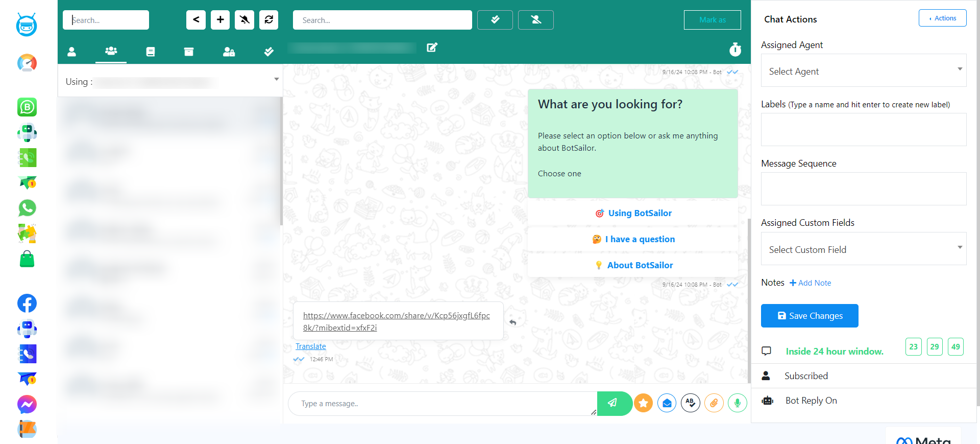Screen dimensions: 980x444
Task: Toggle the Subscribed status row
Action: coord(864,376)
